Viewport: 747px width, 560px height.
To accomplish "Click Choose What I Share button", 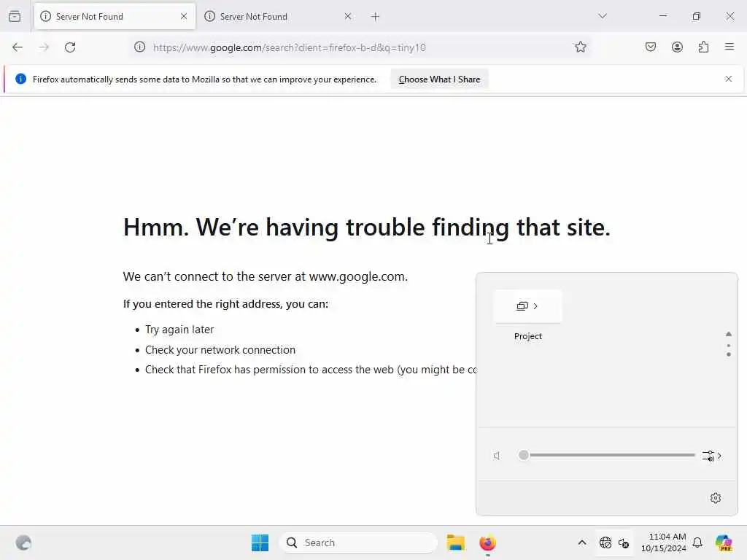I will pyautogui.click(x=439, y=79).
